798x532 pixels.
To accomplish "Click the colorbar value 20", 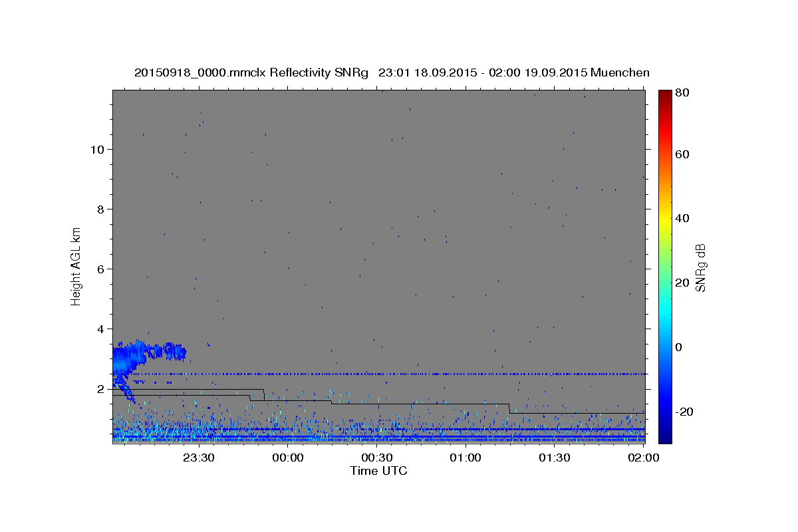I will pos(682,283).
